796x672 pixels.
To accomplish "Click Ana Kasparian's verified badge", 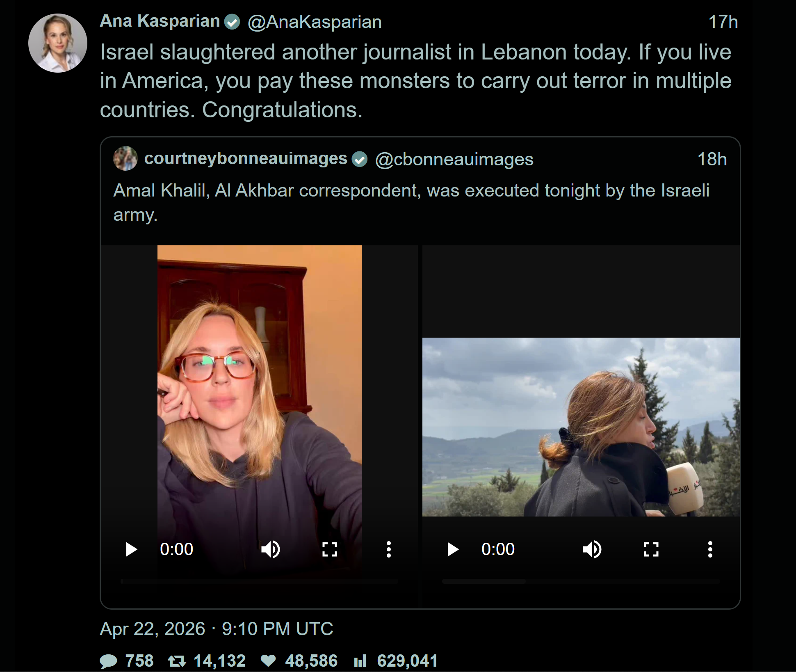I will [232, 22].
